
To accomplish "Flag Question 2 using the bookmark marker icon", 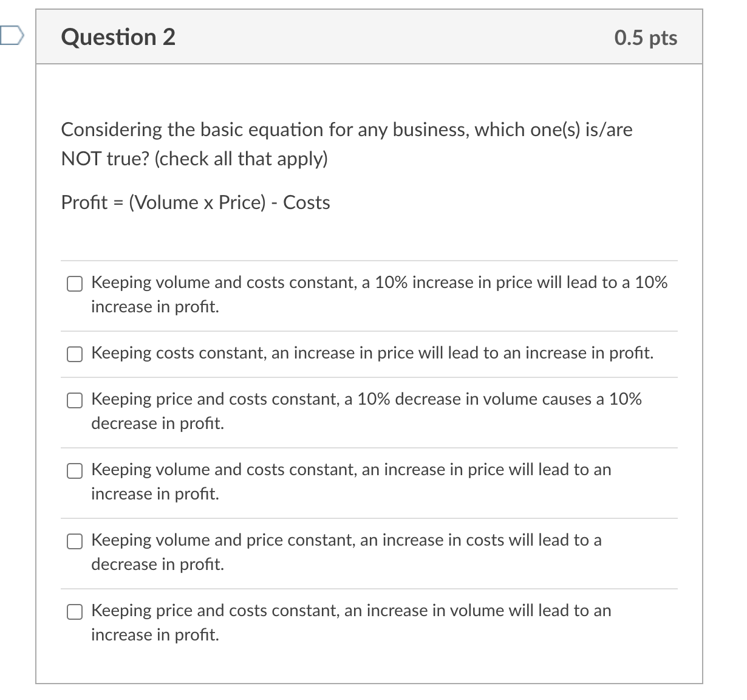I will pos(11,36).
